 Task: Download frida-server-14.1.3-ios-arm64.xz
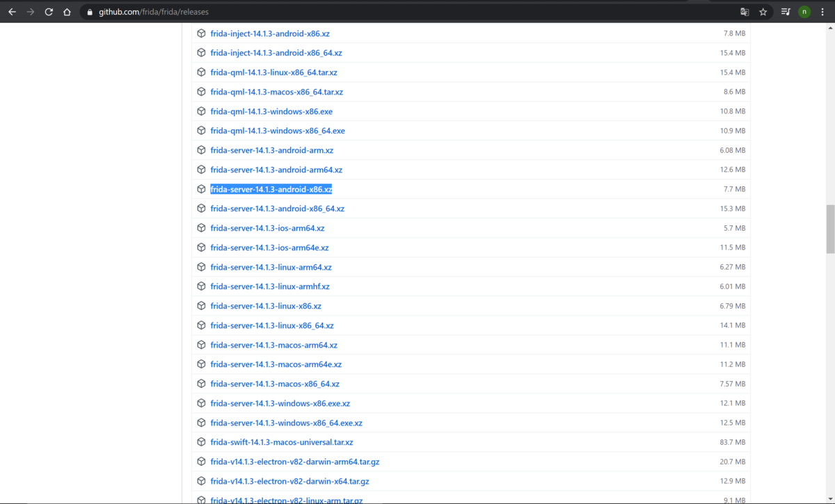click(267, 228)
